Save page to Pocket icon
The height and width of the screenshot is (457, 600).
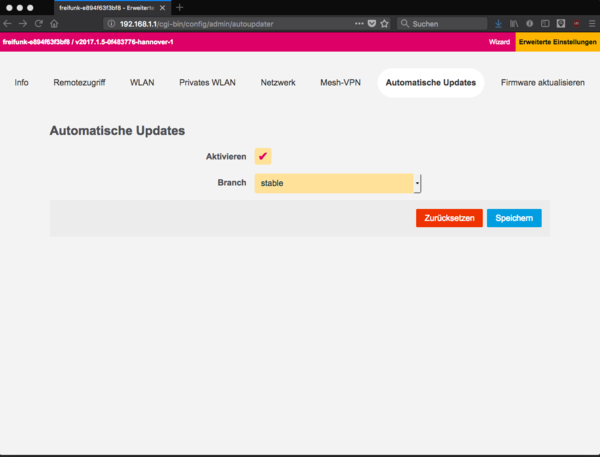372,24
